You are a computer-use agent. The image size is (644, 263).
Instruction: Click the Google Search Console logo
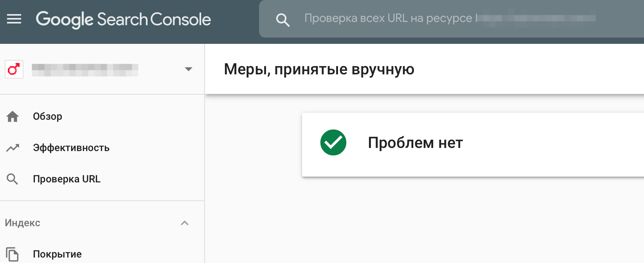[x=123, y=19]
